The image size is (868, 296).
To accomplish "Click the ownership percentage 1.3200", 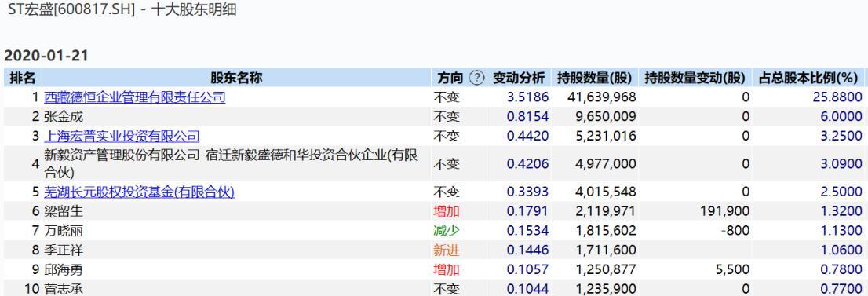I will tap(841, 212).
